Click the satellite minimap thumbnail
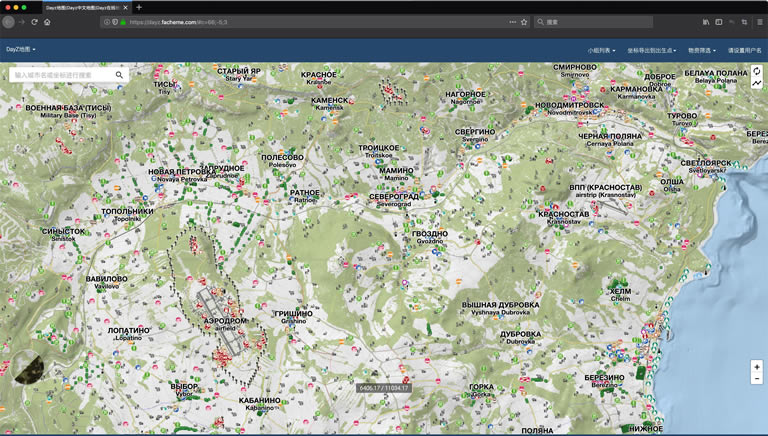768x436 pixels. (28, 368)
